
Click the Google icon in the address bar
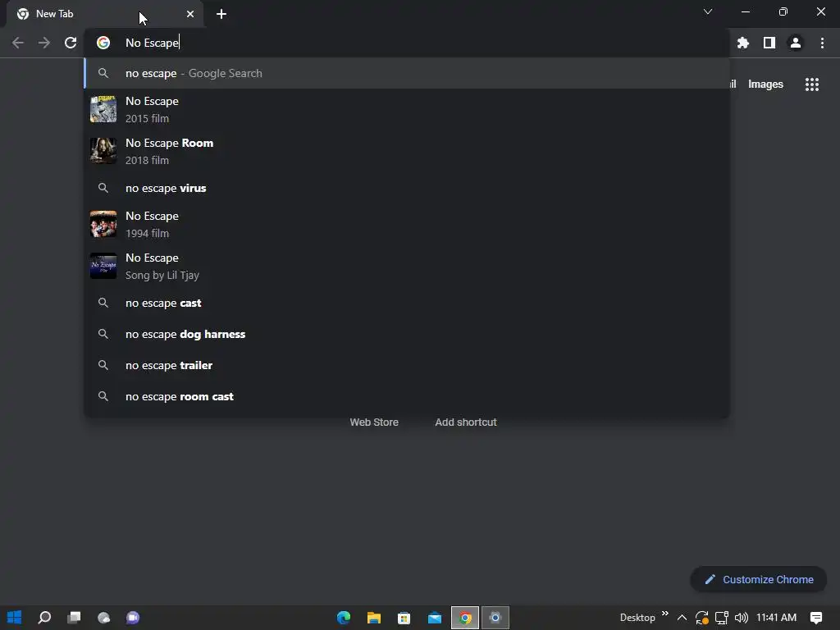(103, 43)
